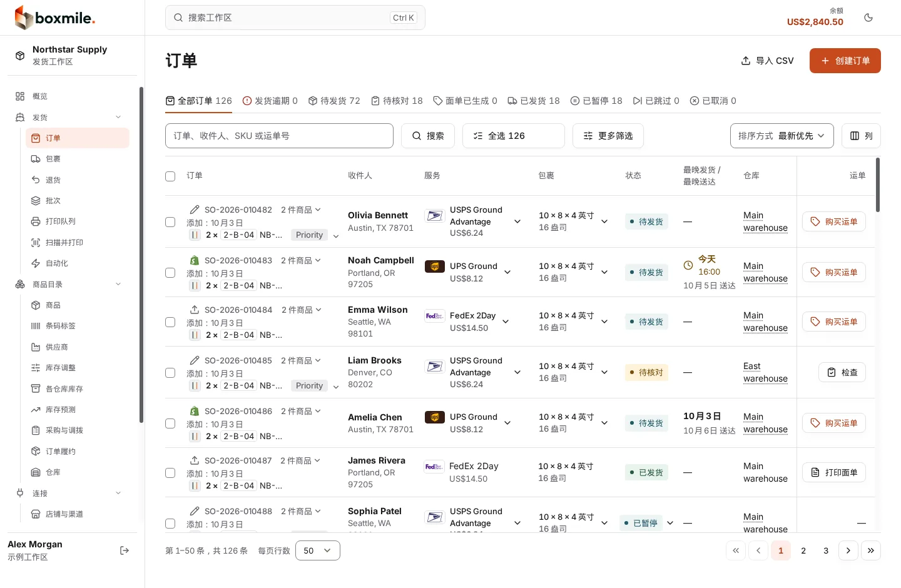The image size is (901, 588).
Task: Click the 创建订单 button
Action: (845, 61)
